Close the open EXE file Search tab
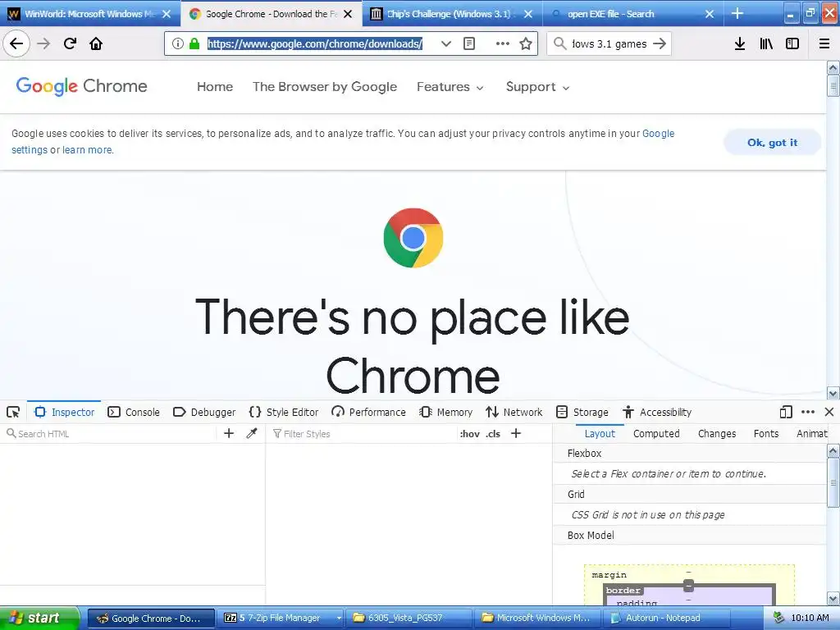 pos(710,14)
